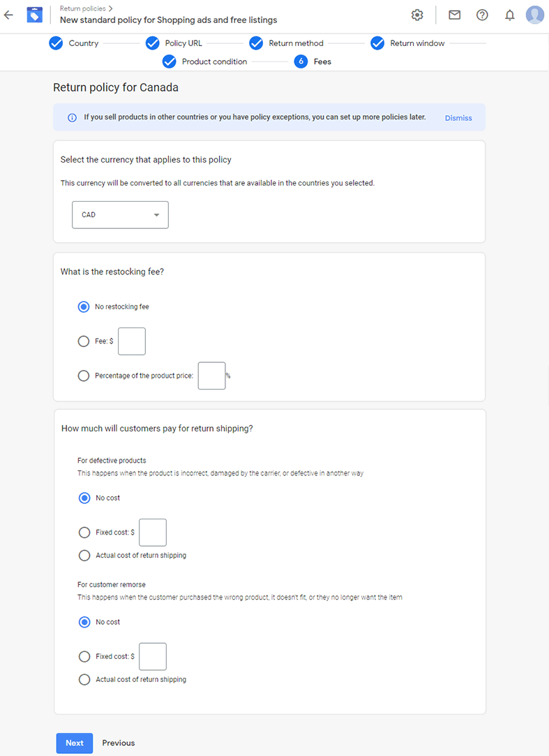
Task: Go back using the left arrow icon
Action: tap(8, 15)
